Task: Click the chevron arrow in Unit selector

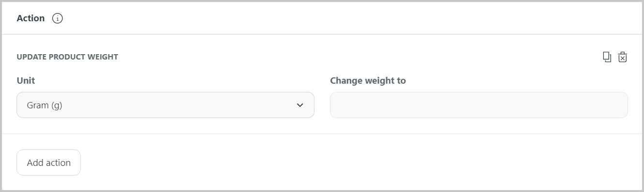Action: pos(300,105)
